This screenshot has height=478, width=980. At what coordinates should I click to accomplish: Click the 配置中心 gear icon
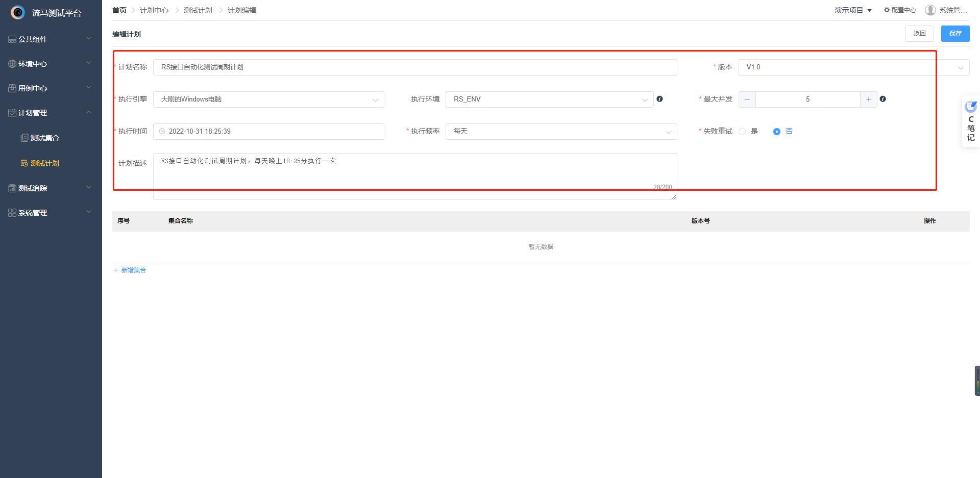[x=887, y=10]
